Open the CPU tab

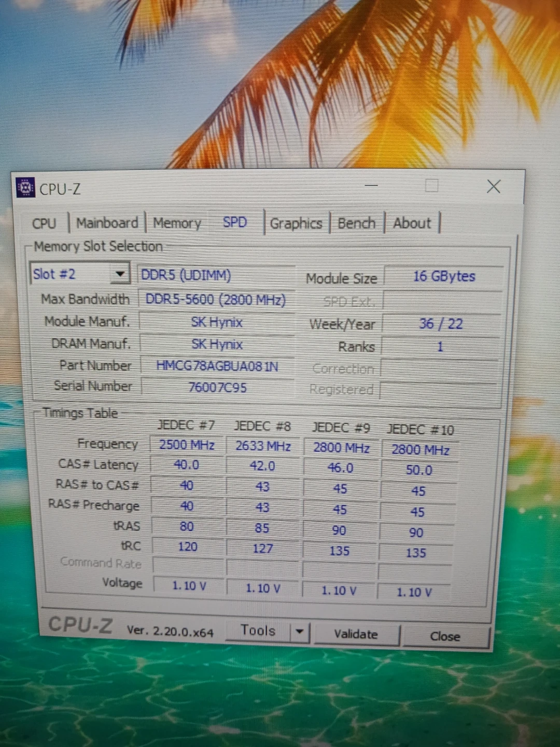pyautogui.click(x=44, y=223)
